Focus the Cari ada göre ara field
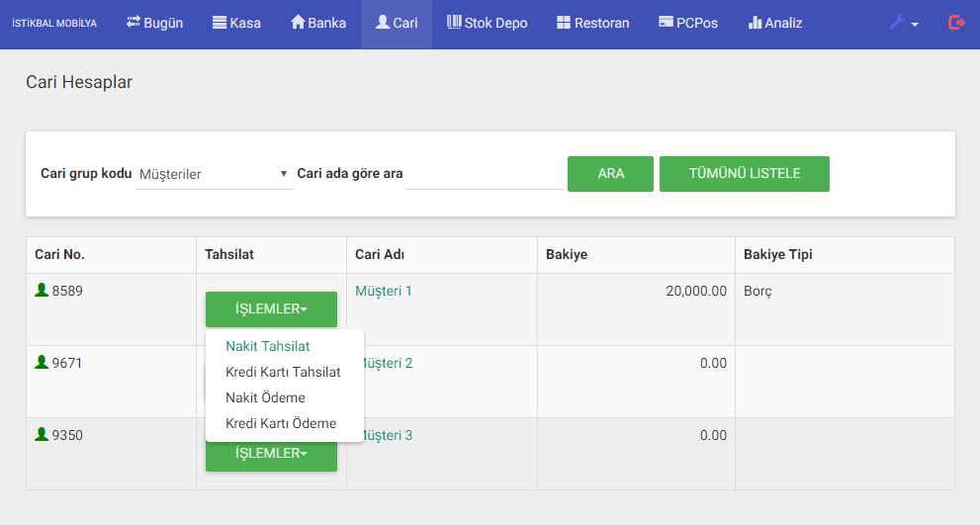This screenshot has width=980, height=525. pos(485,174)
